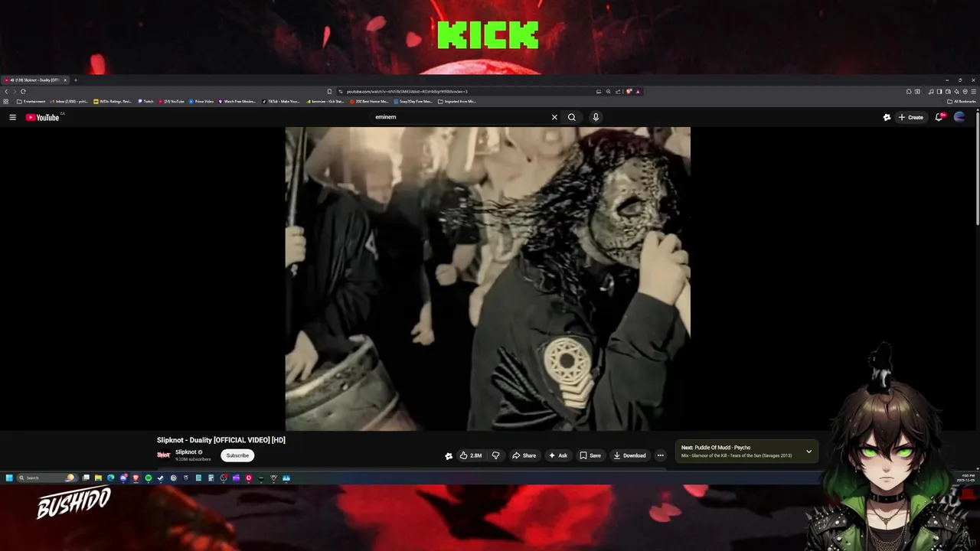The image size is (980, 551).
Task: Reload the current page
Action: [23, 91]
